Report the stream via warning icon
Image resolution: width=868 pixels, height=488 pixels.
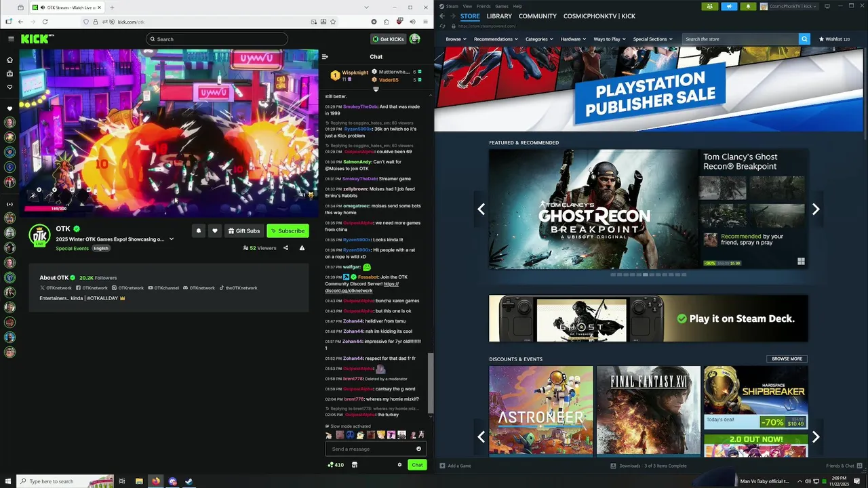click(x=302, y=248)
